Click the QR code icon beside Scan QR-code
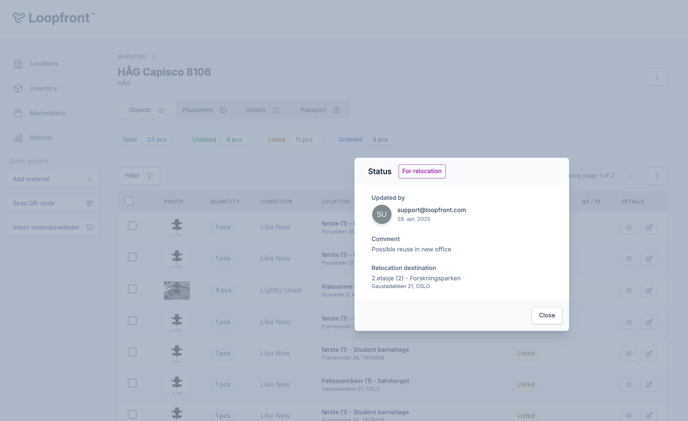 [90, 203]
